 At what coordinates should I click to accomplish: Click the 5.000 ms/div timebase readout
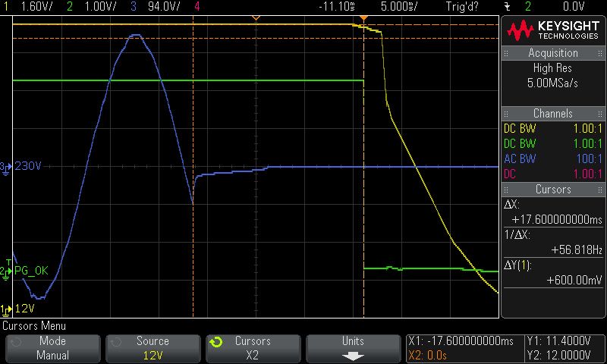(x=399, y=6)
